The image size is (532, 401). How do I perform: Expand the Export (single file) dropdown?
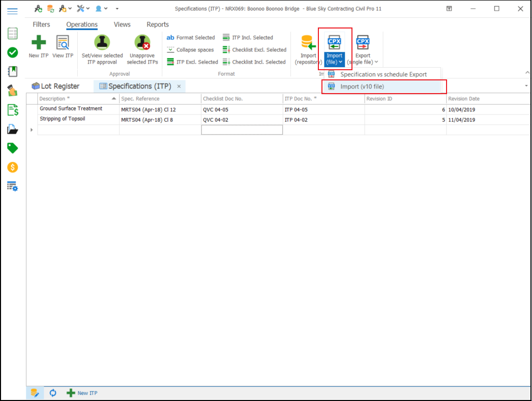click(x=363, y=62)
